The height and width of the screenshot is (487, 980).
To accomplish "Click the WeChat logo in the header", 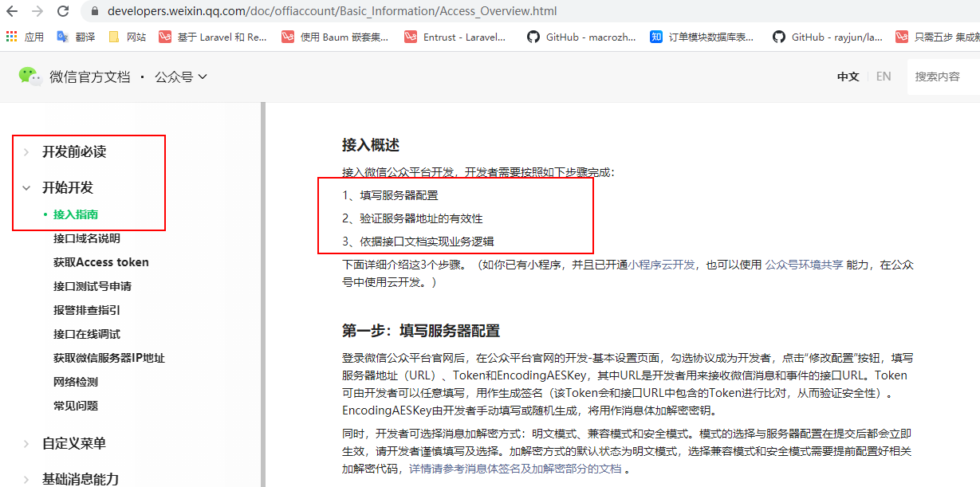I will click(x=30, y=76).
